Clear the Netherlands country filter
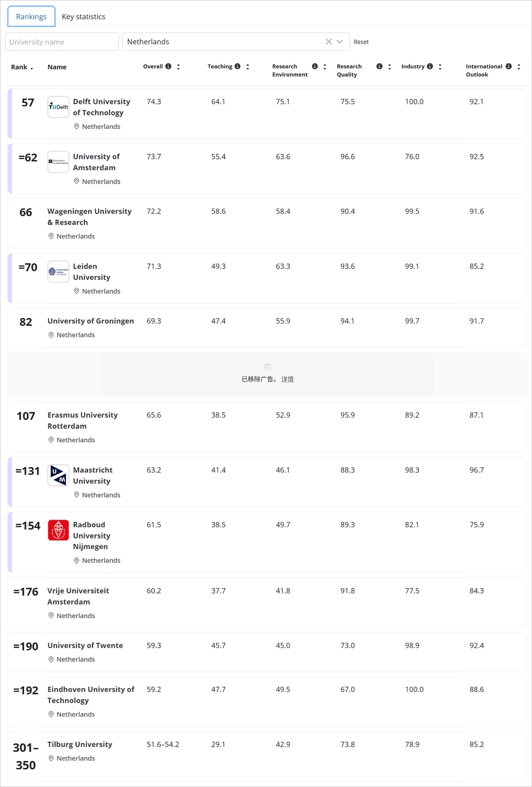Screen dimensions: 532x787 [329, 42]
